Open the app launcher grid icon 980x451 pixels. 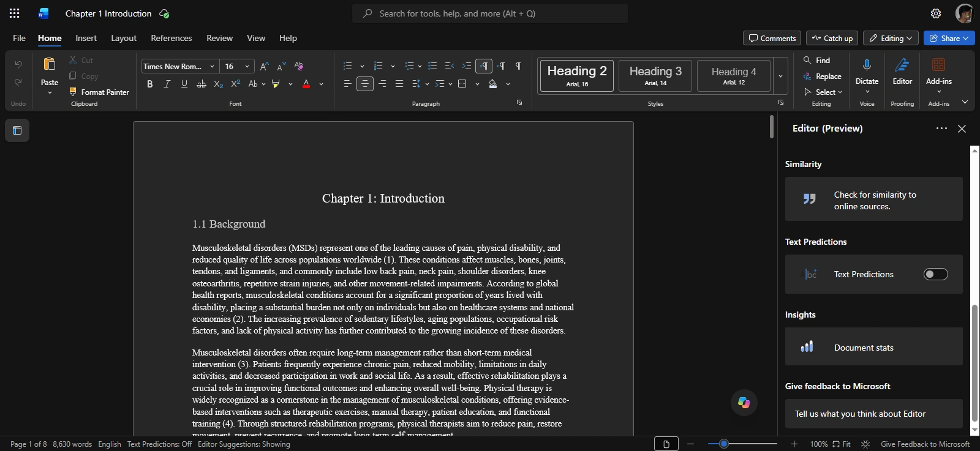(14, 13)
